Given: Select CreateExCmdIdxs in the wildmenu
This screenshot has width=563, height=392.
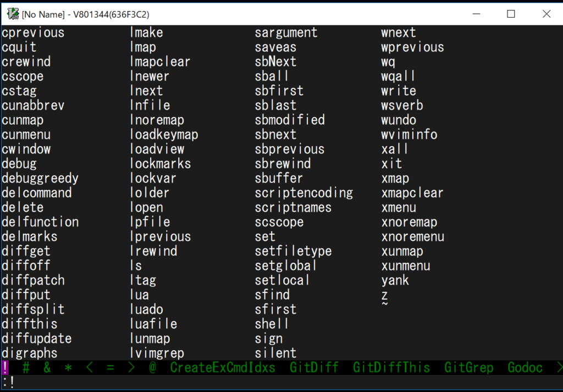Looking at the screenshot, I should point(223,368).
